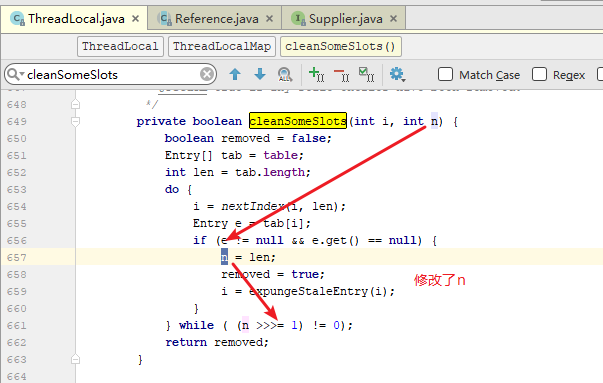The height and width of the screenshot is (383, 603).
Task: Remove selection of current occurrence
Action: (341, 74)
